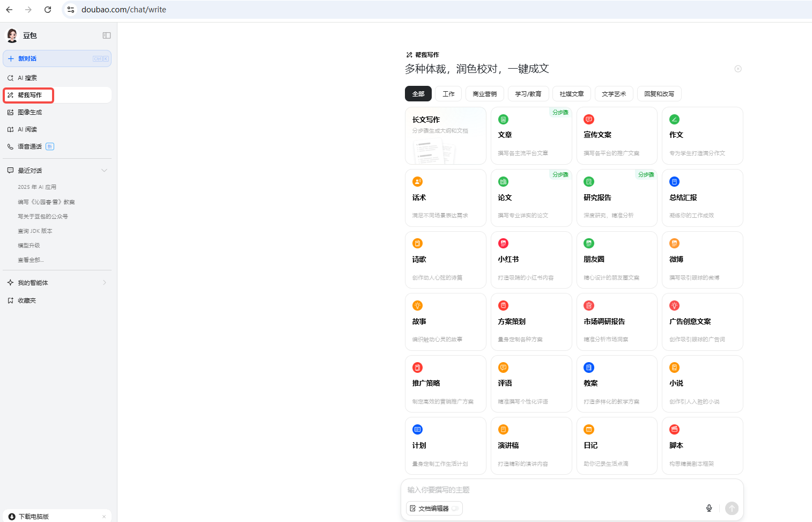Image resolution: width=812 pixels, height=522 pixels.
Task: Click the browser back arrow
Action: click(9, 10)
